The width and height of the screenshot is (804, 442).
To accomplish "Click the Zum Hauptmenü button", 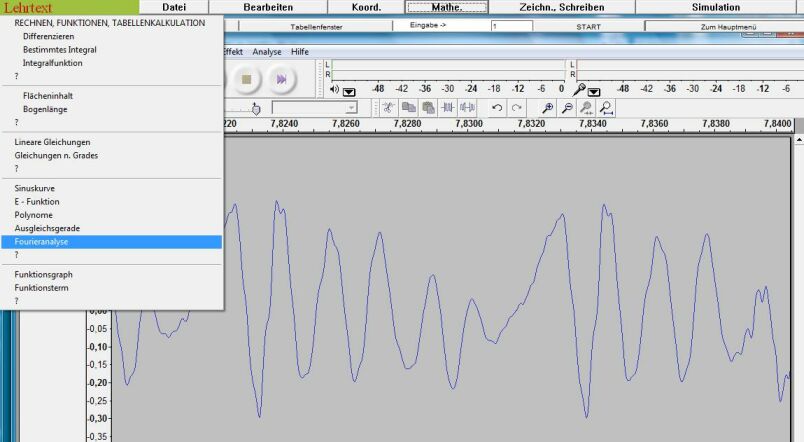I will coord(722,27).
